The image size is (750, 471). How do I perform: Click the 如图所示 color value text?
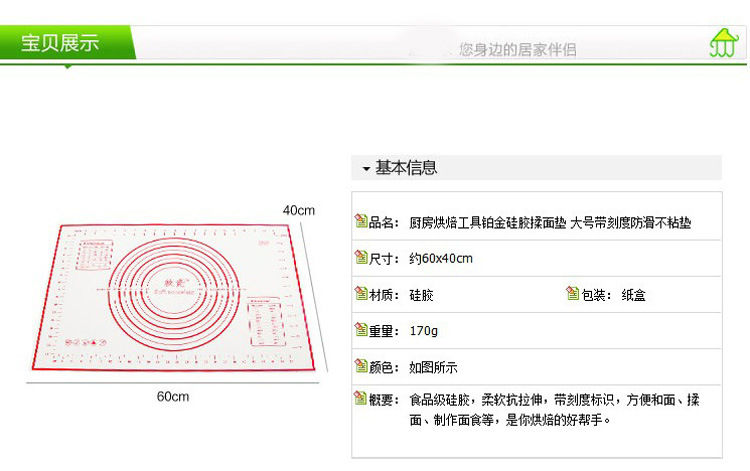[x=433, y=368]
